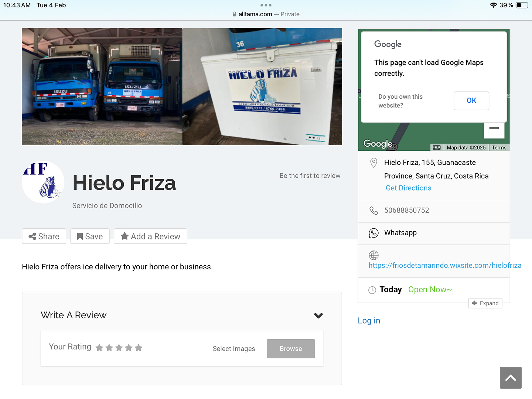Rate three stars in Your Rating
The image size is (532, 399).
coord(119,348)
